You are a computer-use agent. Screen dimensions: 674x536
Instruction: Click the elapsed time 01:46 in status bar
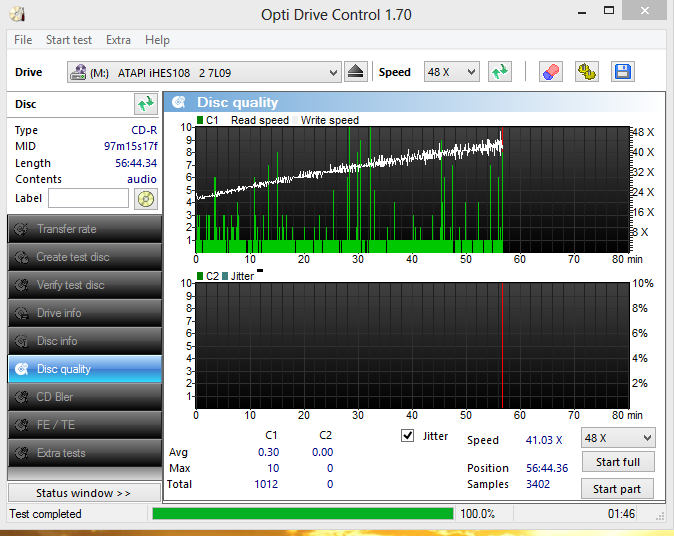(x=621, y=514)
